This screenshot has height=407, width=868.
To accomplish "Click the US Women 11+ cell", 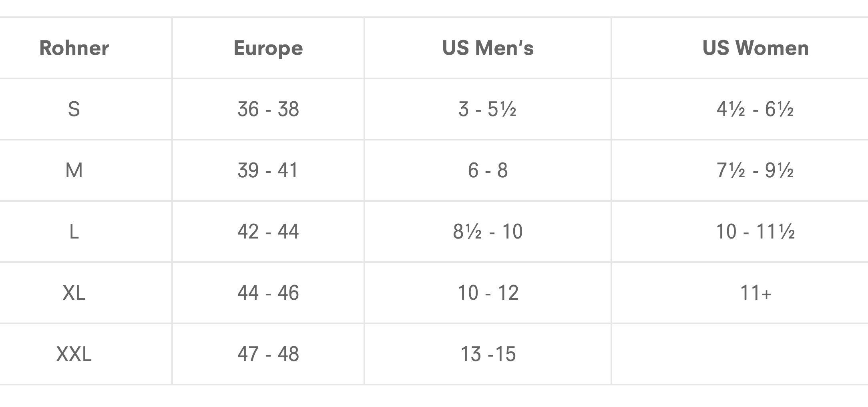I will 755,293.
